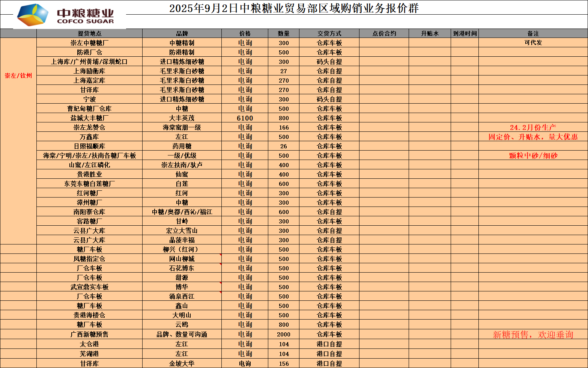Click the COFCO Sugar logo

click(x=69, y=15)
